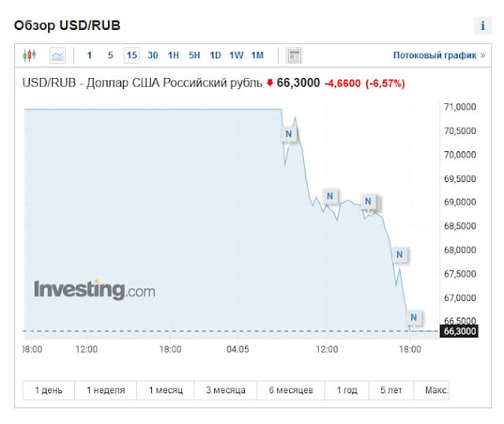Click the "Макс." range button

pos(437,390)
